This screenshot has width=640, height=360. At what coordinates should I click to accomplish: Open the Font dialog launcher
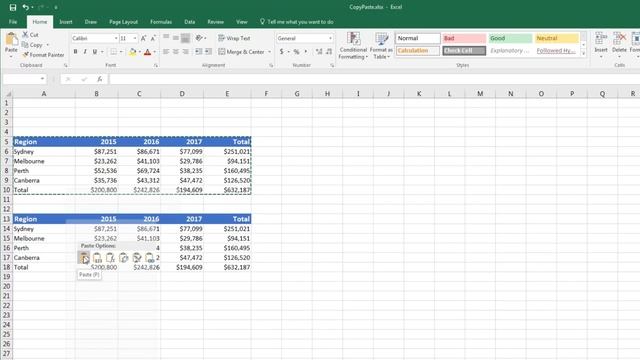point(156,65)
